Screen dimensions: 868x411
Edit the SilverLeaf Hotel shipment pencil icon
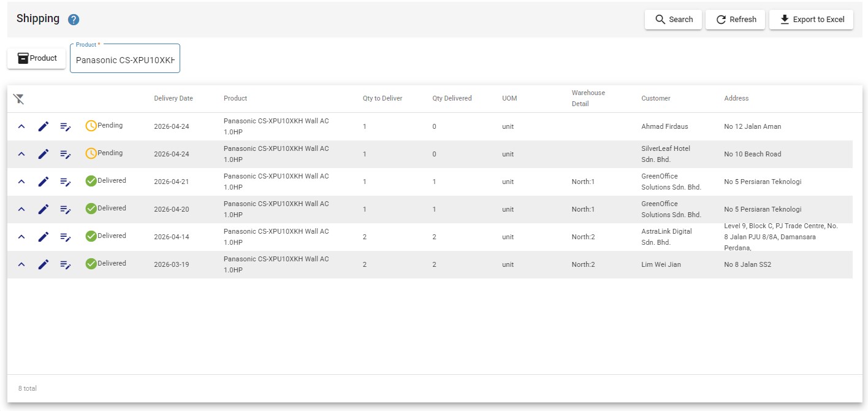[44, 155]
